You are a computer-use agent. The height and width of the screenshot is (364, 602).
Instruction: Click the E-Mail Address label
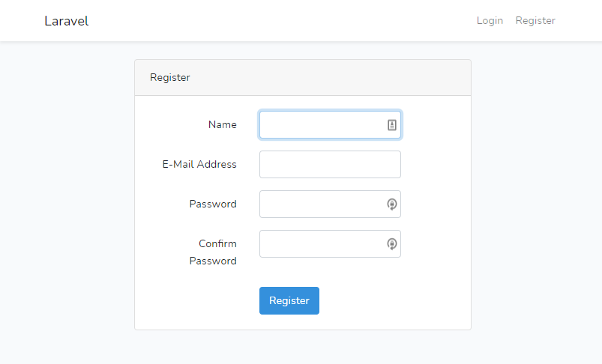(199, 165)
